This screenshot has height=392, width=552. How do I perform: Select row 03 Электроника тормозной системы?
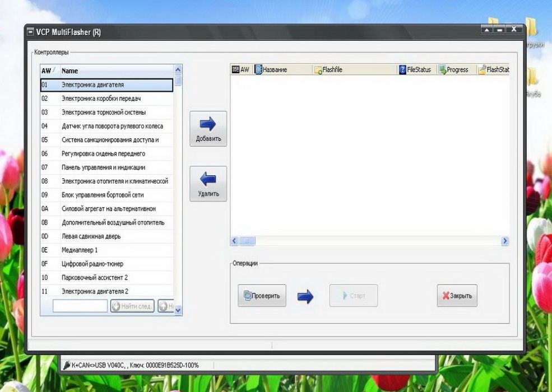click(x=106, y=112)
